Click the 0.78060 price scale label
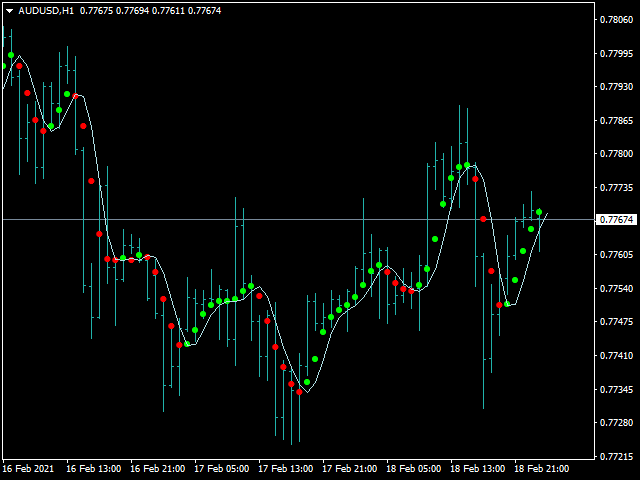The image size is (640, 480). [616, 20]
